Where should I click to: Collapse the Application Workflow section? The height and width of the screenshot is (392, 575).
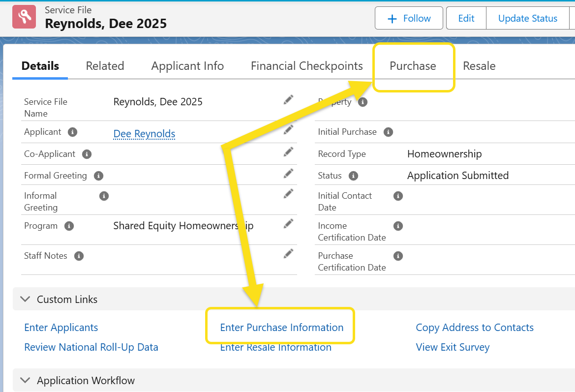tap(24, 381)
